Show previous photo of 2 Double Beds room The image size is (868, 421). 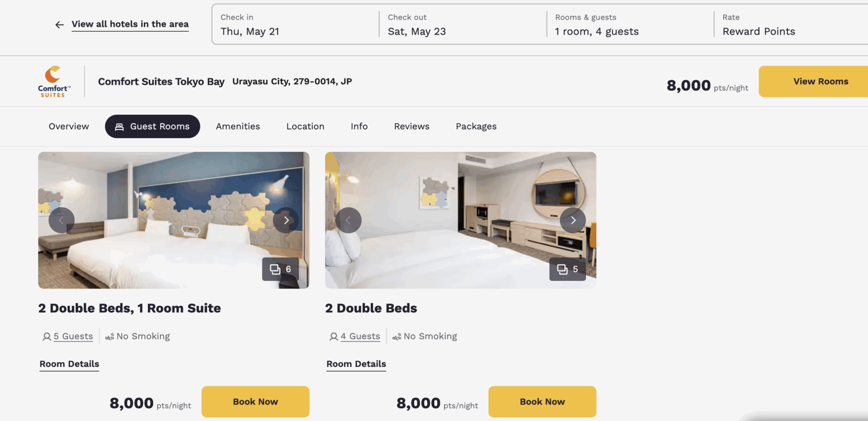(348, 220)
